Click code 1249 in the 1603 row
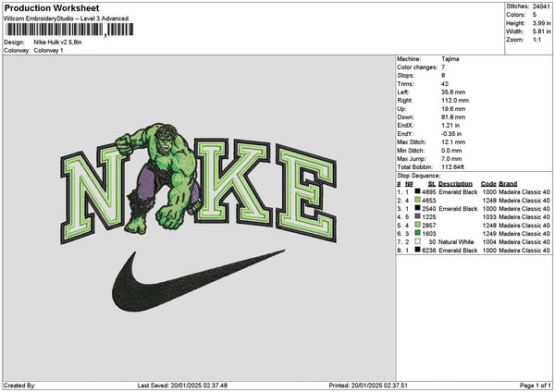Screen dimensions: 555x392 pos(489,234)
